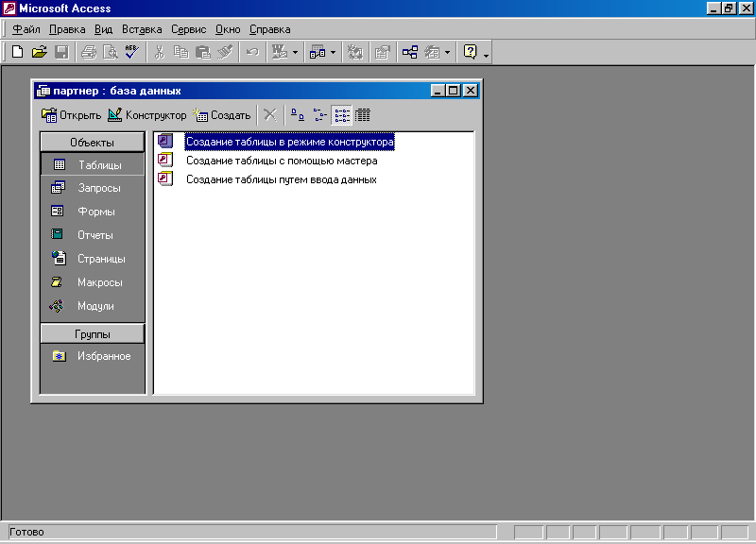Click the Copy toolbar icon
This screenshot has width=756, height=544.
[x=180, y=52]
